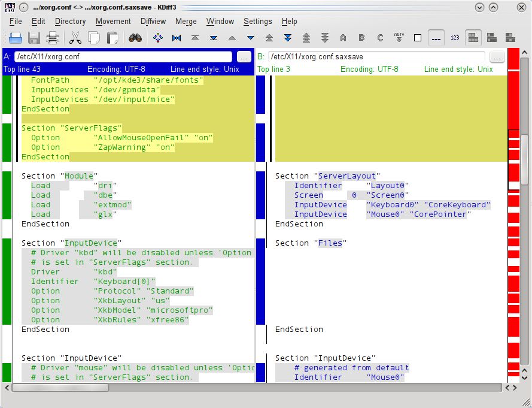This screenshot has width=532, height=408.
Task: Select lines from source B button
Action: click(361, 38)
